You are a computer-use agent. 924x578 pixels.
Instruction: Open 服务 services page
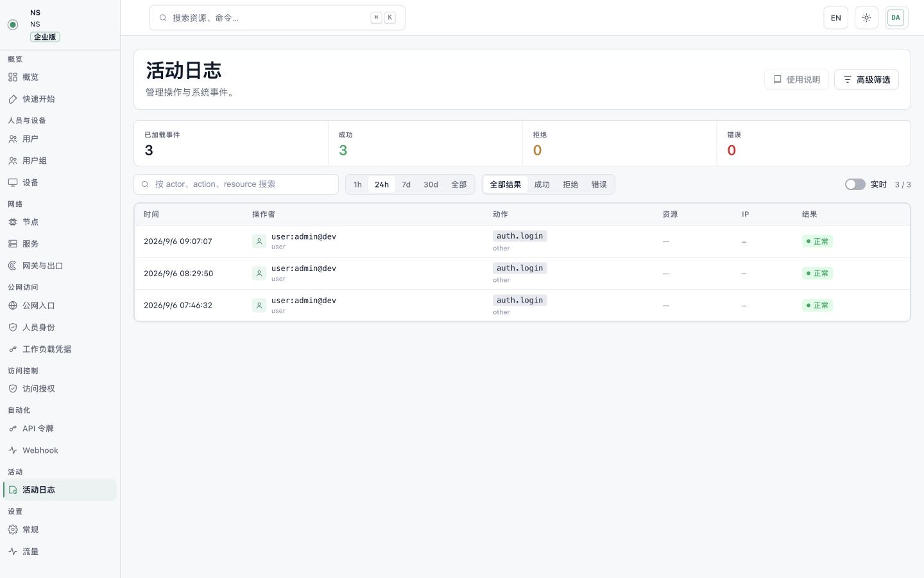(60, 244)
